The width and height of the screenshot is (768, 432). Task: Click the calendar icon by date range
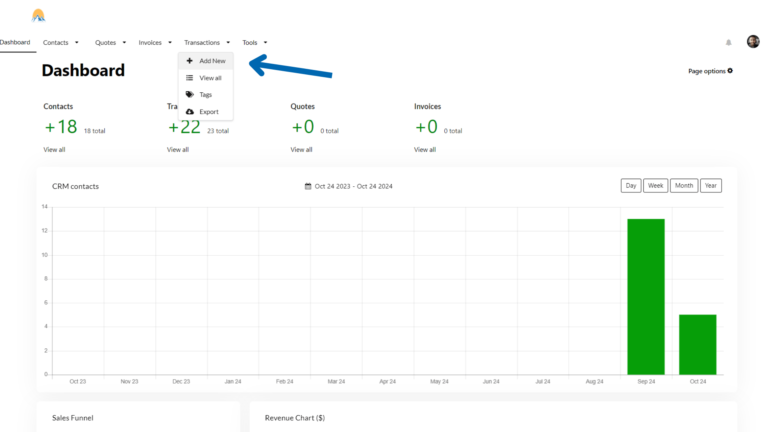pyautogui.click(x=308, y=186)
